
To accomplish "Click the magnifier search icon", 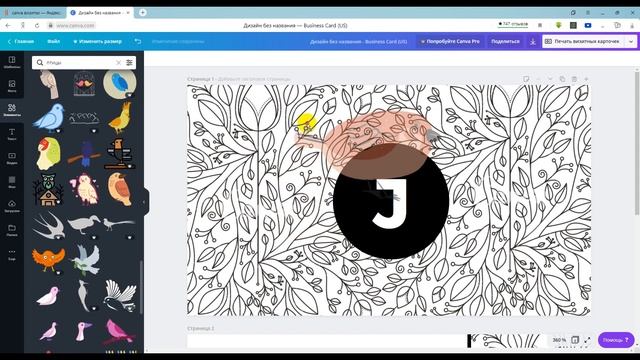I will 40,62.
